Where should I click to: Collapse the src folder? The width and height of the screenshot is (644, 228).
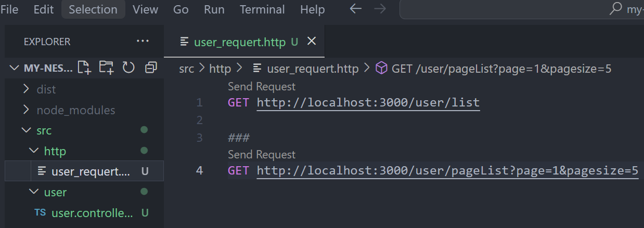pyautogui.click(x=44, y=130)
